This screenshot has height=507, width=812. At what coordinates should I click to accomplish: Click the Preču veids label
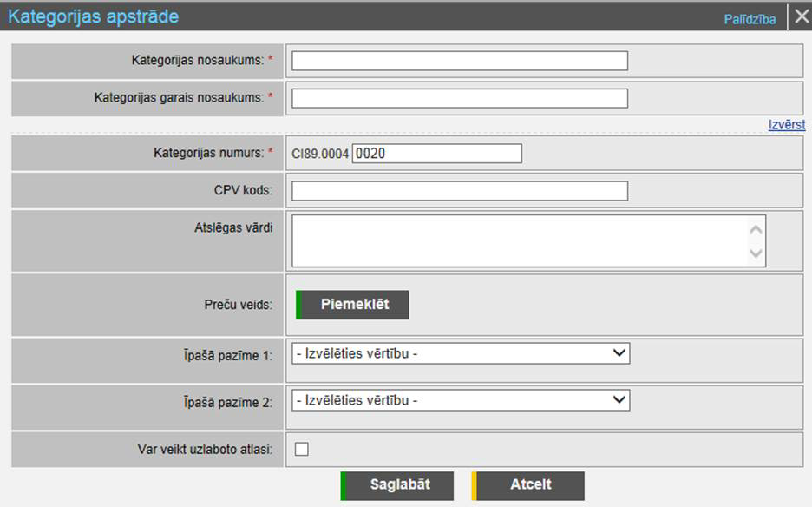232,306
